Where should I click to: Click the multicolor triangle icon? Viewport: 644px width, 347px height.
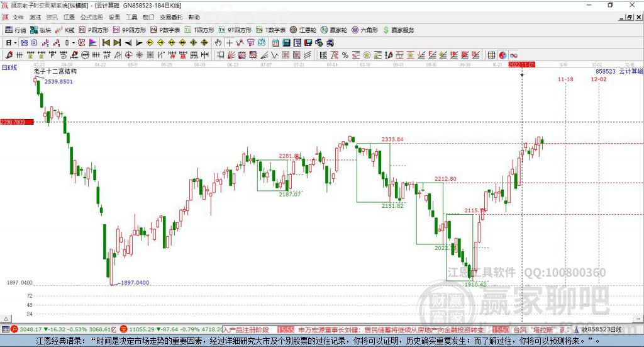(x=93, y=43)
